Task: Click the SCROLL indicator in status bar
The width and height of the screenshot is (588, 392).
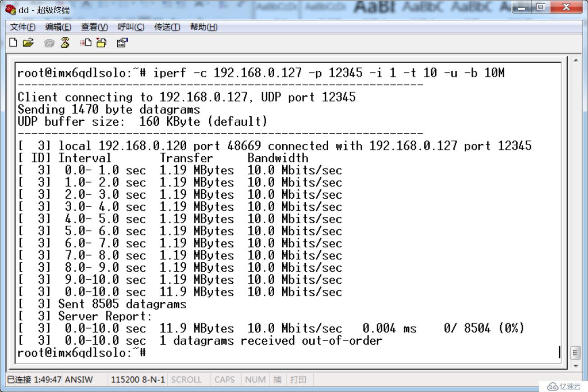Action: [186, 379]
